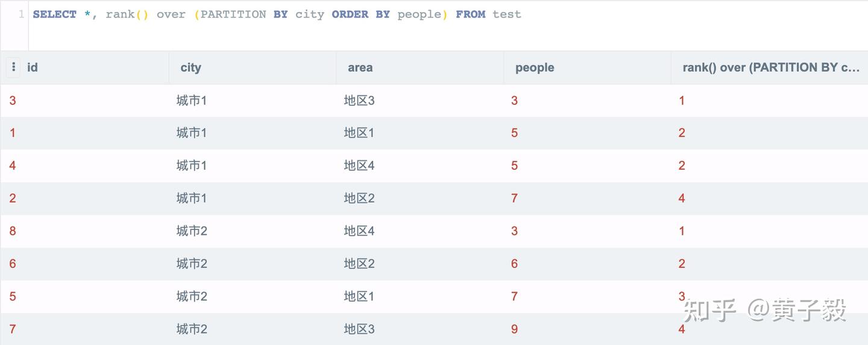The height and width of the screenshot is (345, 868).
Task: Sort by the id column header
Action: coord(33,67)
